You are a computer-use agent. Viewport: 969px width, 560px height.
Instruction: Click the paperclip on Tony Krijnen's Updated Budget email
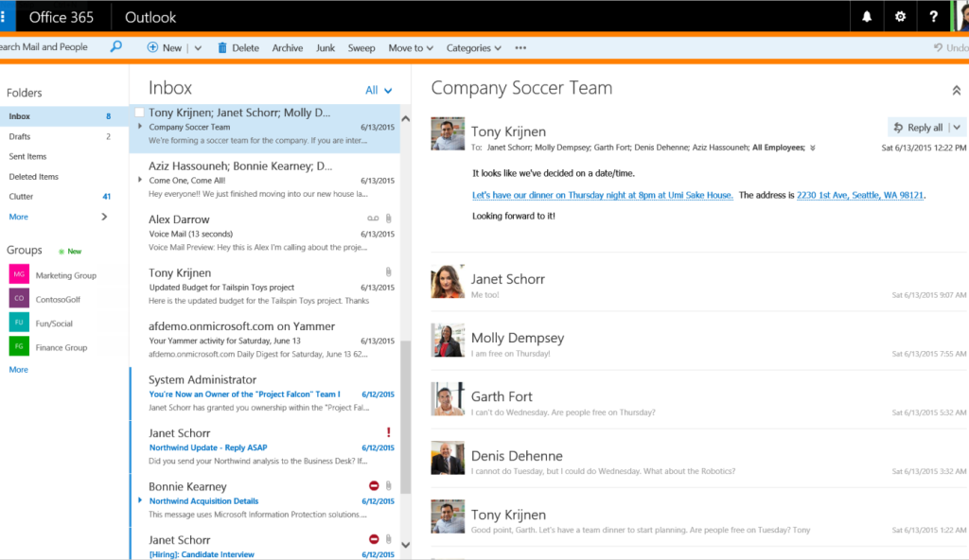pyautogui.click(x=387, y=271)
